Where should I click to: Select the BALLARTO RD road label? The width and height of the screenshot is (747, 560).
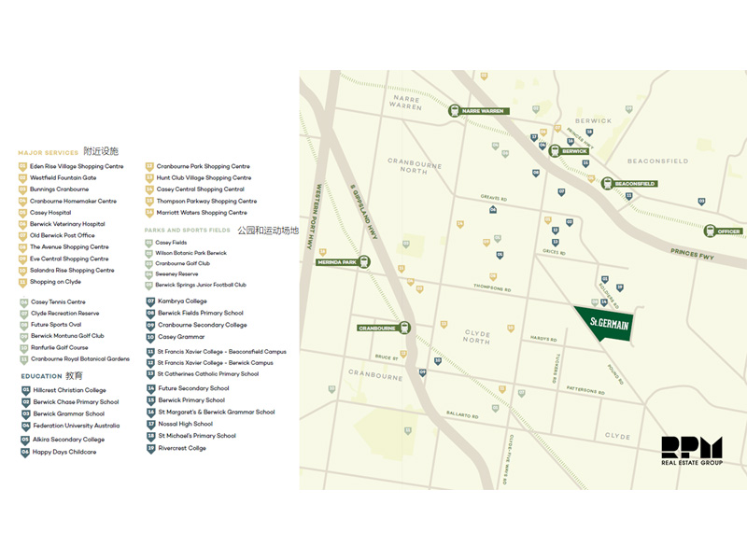462,414
